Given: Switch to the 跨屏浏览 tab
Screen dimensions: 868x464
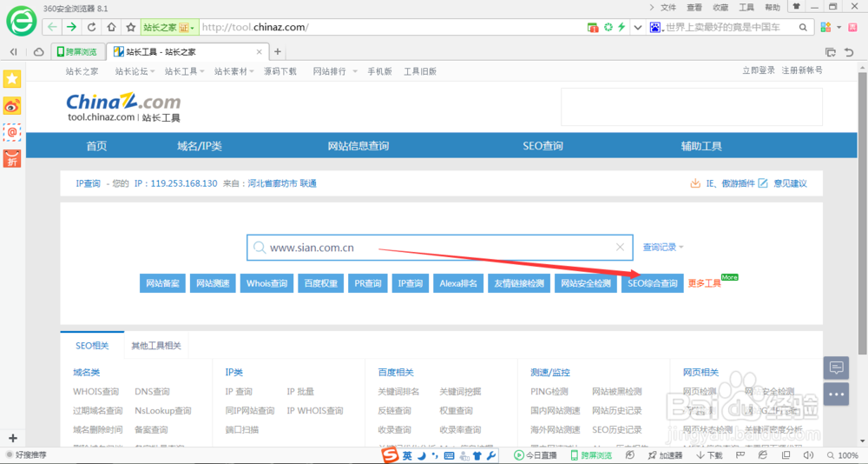Looking at the screenshot, I should pyautogui.click(x=77, y=52).
